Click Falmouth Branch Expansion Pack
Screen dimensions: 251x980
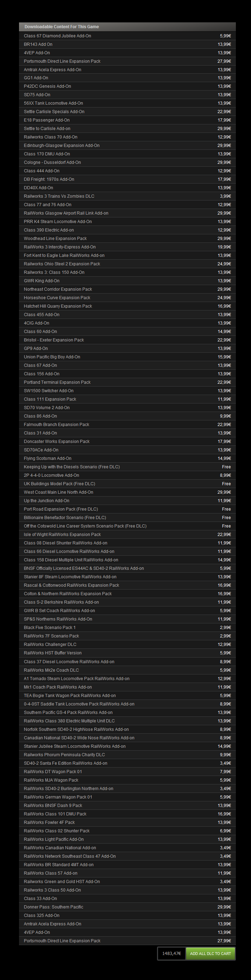tap(127, 425)
